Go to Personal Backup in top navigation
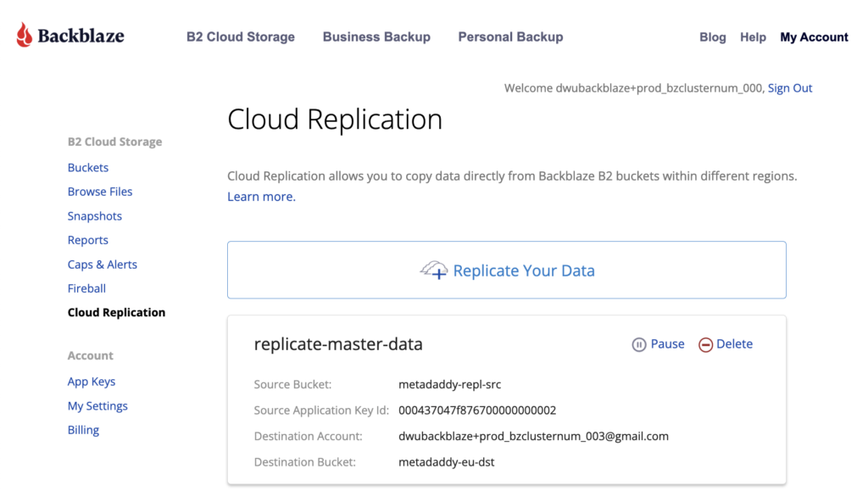Image resolution: width=868 pixels, height=491 pixels. pyautogui.click(x=510, y=37)
